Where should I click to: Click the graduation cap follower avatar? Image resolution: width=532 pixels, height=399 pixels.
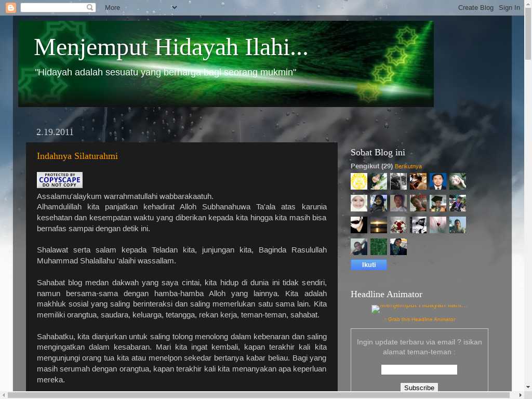point(438,203)
